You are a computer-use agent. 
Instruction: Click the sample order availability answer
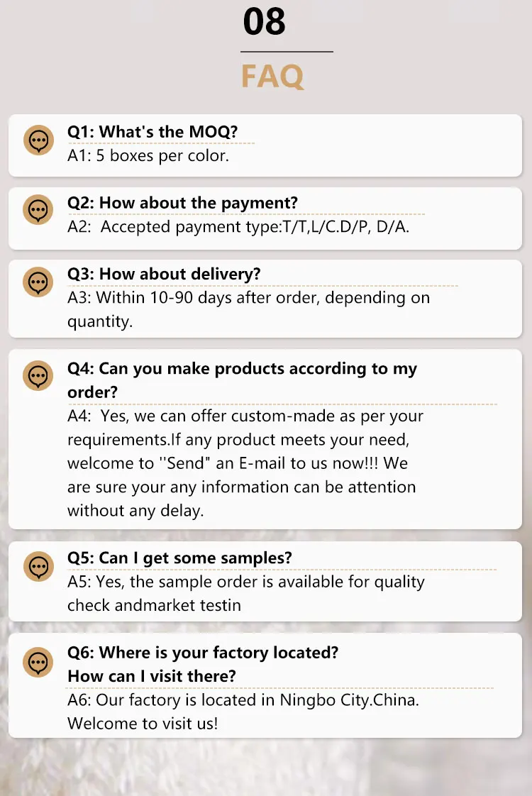click(246, 593)
